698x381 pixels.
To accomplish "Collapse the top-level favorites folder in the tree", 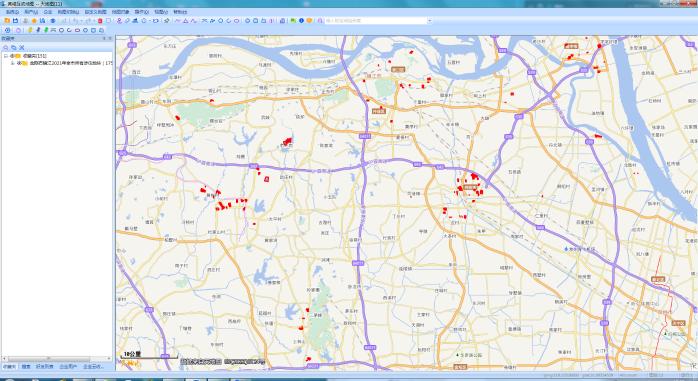I will coord(6,56).
